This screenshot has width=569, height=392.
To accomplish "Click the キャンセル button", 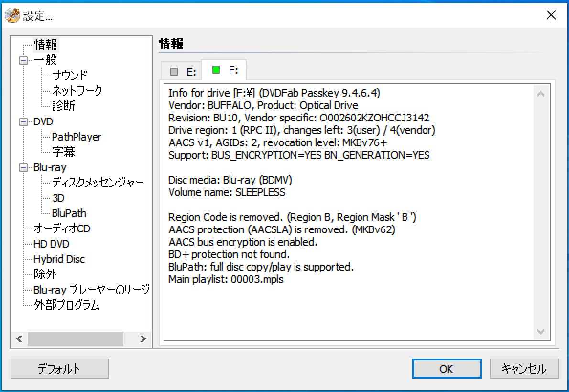I will pyautogui.click(x=524, y=369).
